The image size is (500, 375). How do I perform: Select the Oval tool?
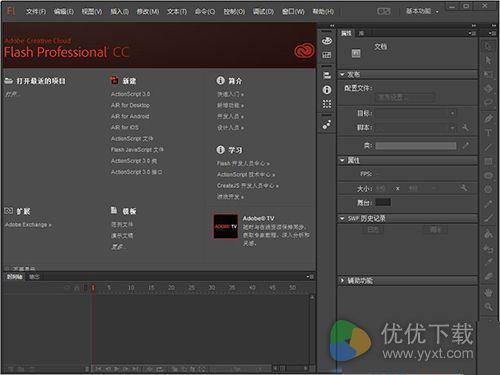point(488,175)
